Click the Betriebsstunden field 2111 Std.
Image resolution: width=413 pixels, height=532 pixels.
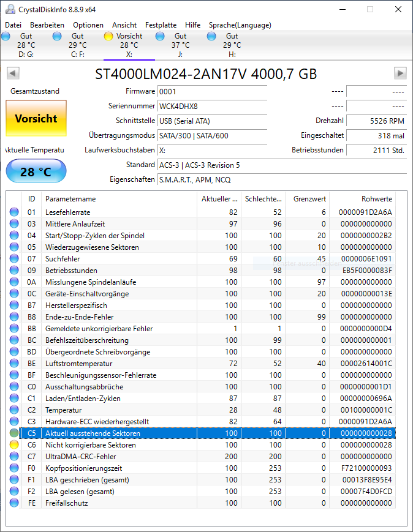click(376, 151)
